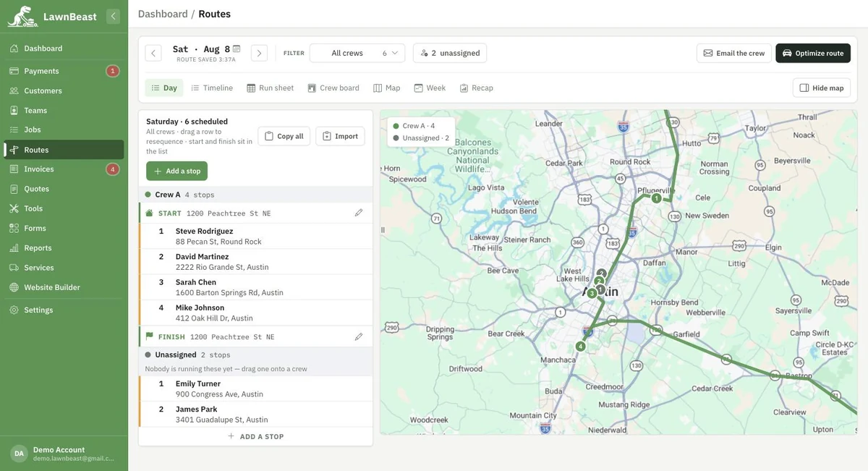Screen dimensions: 868x471
Task: Toggle Hide map button
Action: 822,88
